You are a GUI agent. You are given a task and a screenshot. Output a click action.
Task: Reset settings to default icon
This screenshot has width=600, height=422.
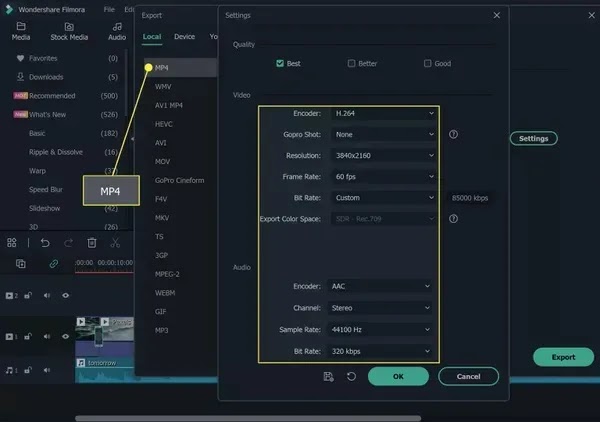[351, 376]
